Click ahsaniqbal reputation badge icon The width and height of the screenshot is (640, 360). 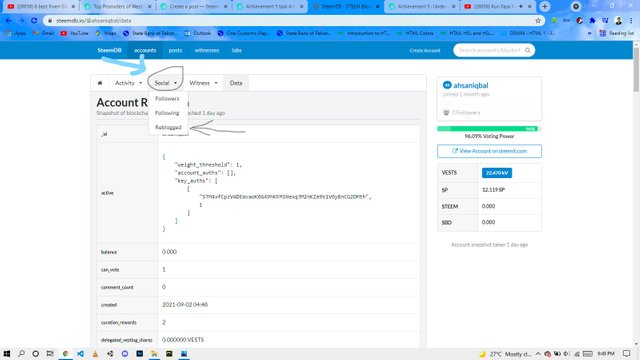(447, 85)
